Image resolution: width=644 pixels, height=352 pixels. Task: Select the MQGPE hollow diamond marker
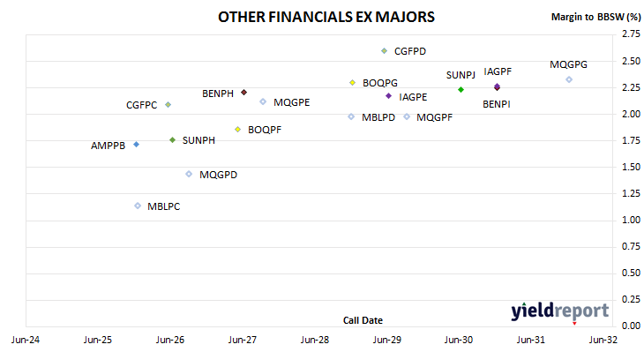point(263,101)
